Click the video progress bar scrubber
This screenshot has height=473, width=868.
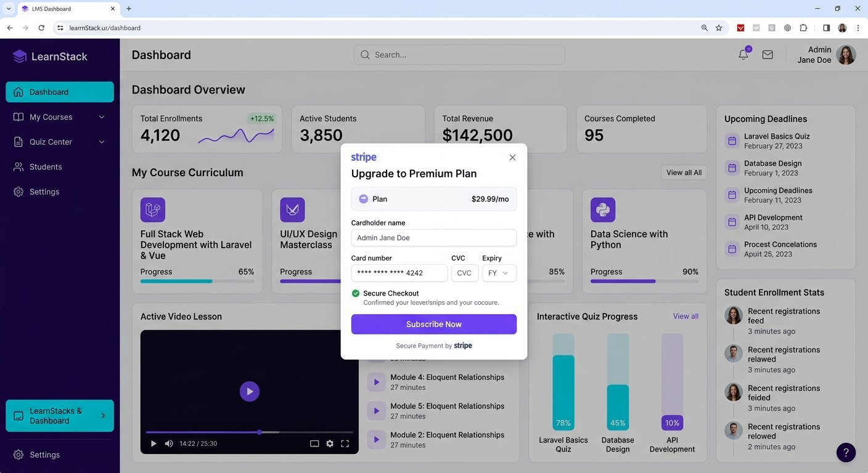tap(260, 432)
